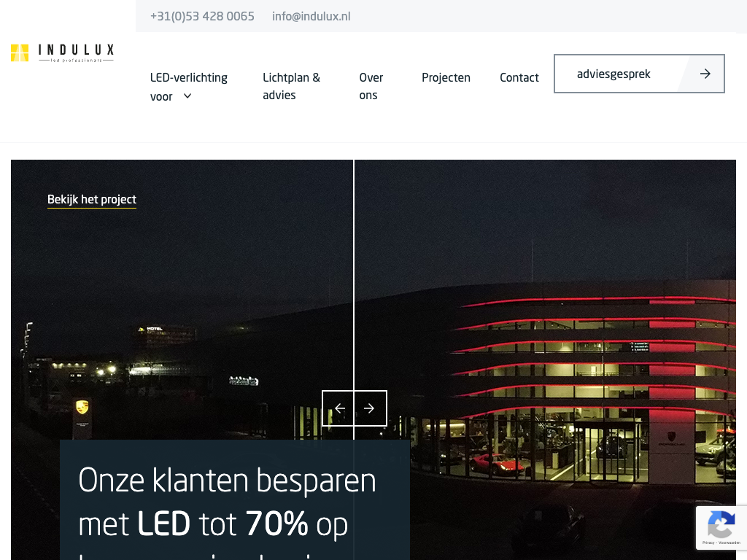Click the Indulux yellow logo icon
The image size is (747, 560).
[20, 52]
